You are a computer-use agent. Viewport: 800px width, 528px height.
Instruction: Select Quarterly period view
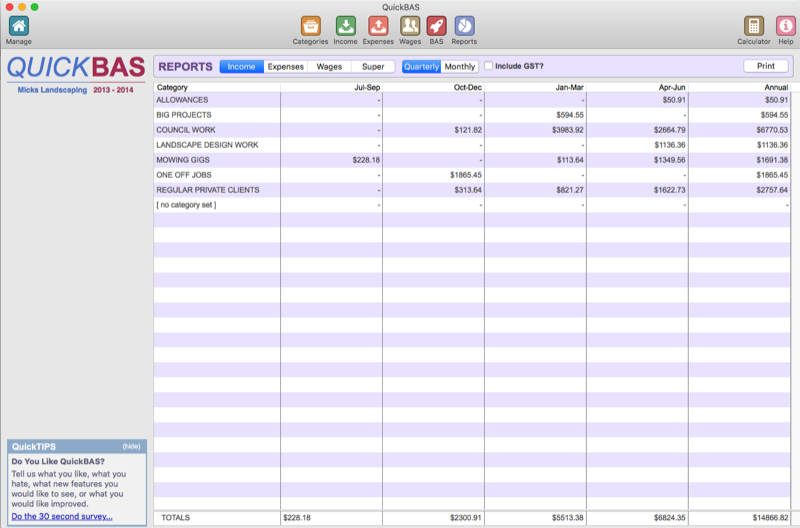tap(421, 67)
